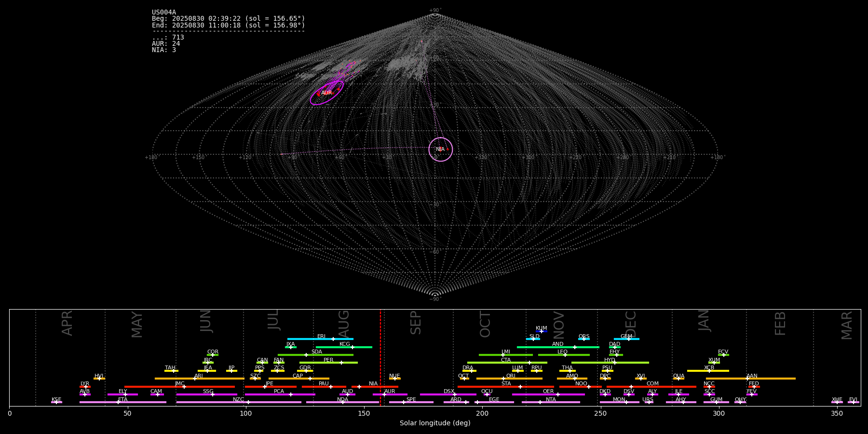Select the End: 20250830 11:00:18 line
Image resolution: width=868 pixels, height=434 pixels.
click(229, 25)
